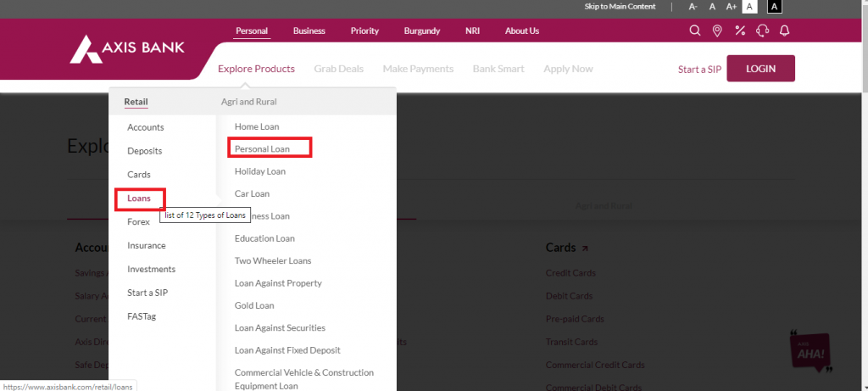Click the Cards section heading
Viewport: 868px width, 391px height.
point(561,248)
